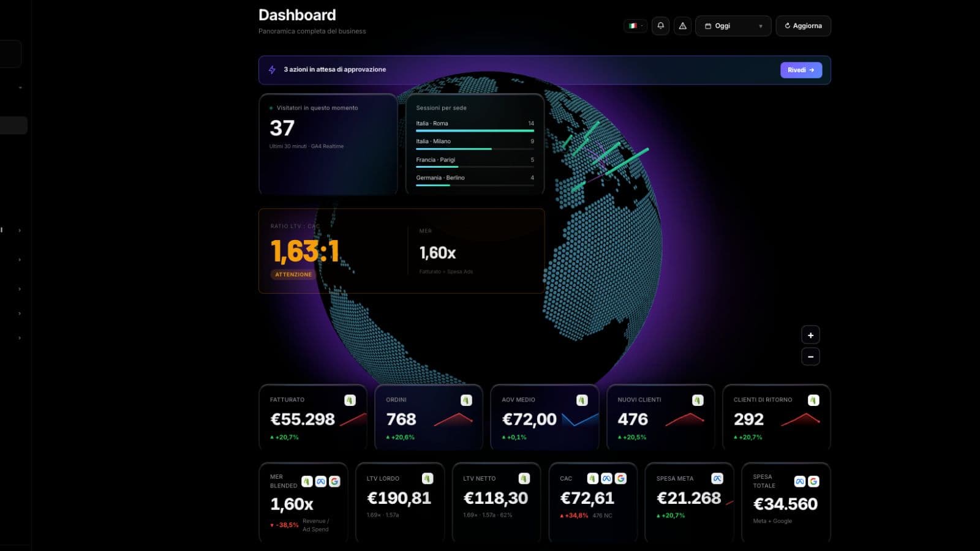Zoom out the globe with minus button
Viewport: 980px width, 551px height.
point(810,356)
